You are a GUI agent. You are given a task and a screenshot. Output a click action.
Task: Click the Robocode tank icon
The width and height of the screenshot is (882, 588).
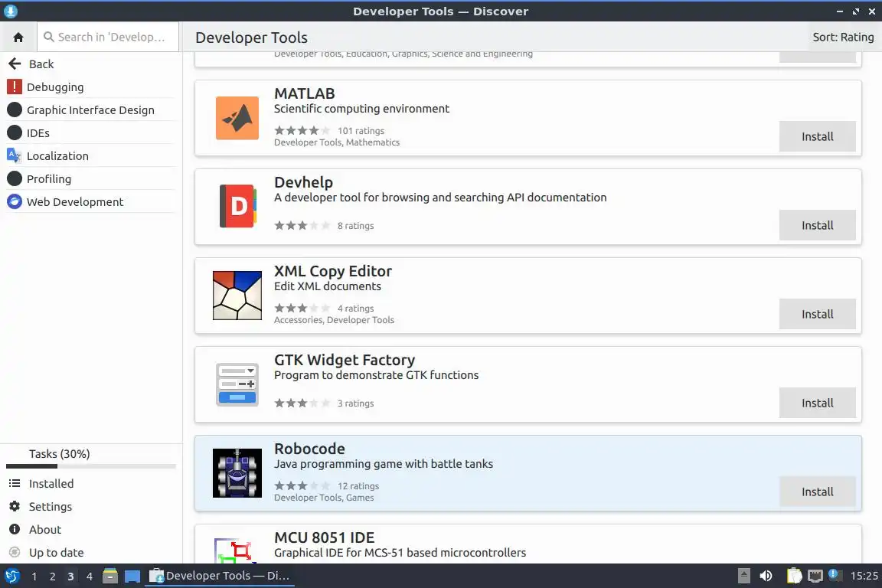pos(237,473)
